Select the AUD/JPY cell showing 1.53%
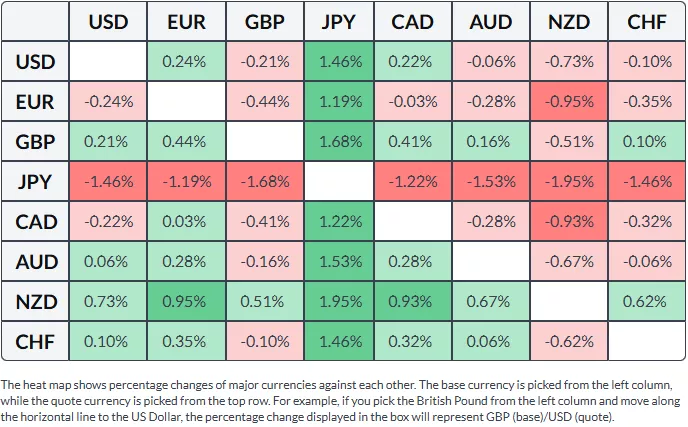The height and width of the screenshot is (427, 688). [342, 261]
